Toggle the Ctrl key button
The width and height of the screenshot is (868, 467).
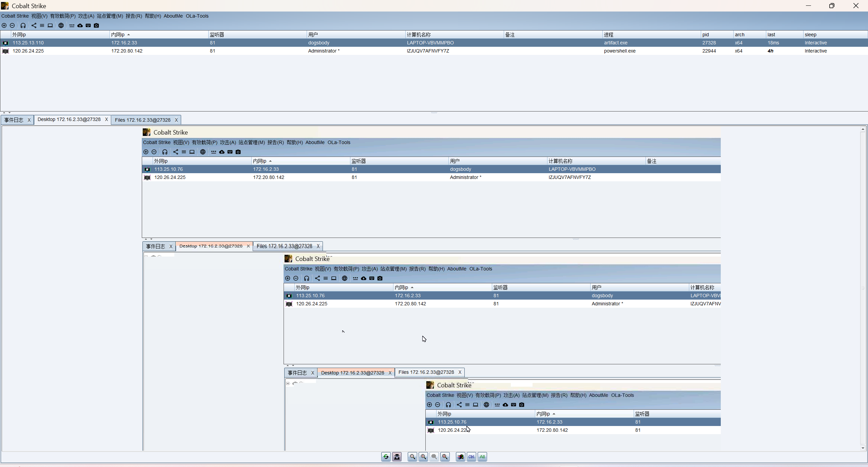[x=471, y=457]
